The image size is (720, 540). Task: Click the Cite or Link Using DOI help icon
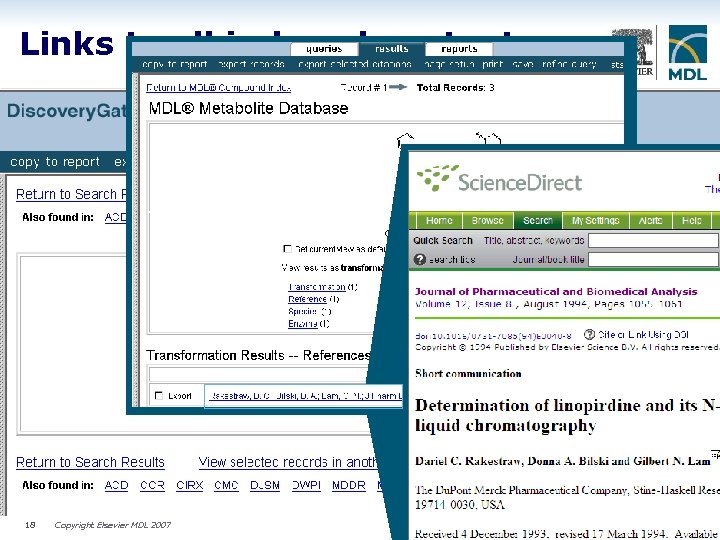589,334
